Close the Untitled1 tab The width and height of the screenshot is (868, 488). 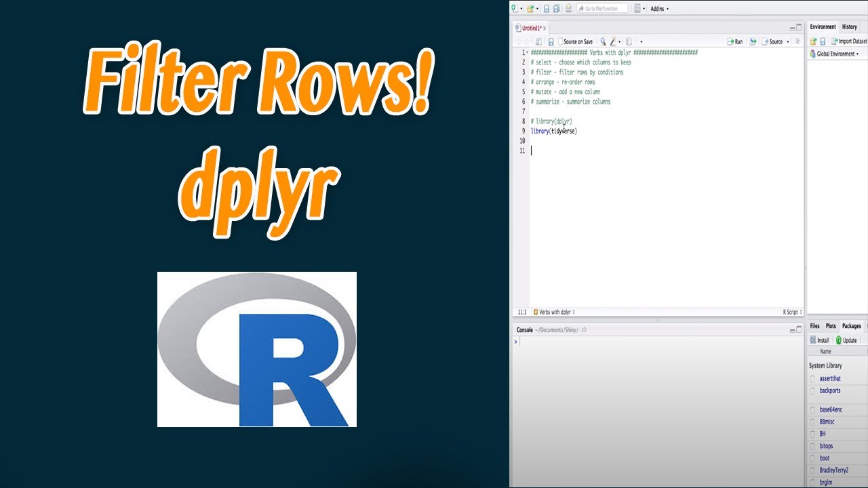tap(545, 28)
